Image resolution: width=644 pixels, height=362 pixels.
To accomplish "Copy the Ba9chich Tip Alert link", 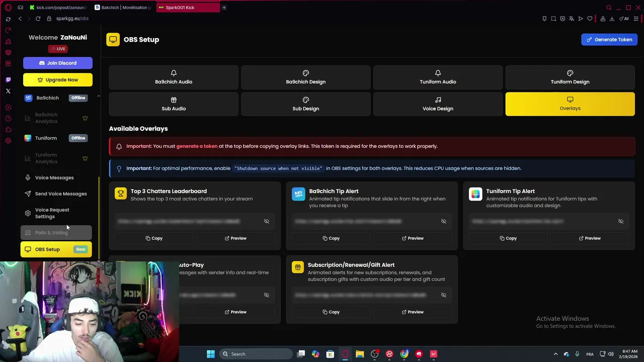I will pos(331,238).
